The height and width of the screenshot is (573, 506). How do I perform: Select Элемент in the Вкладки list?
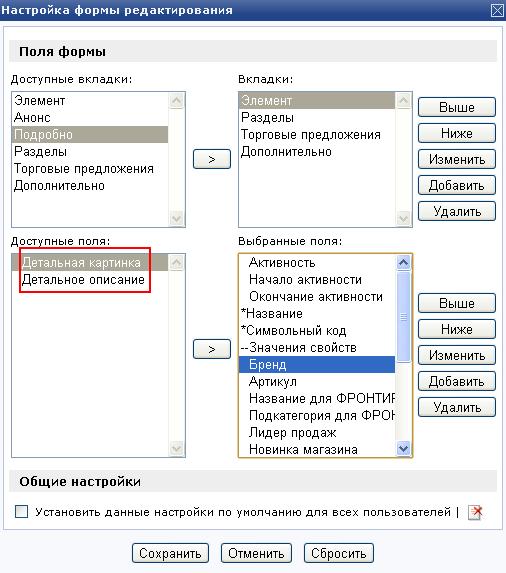(x=317, y=100)
